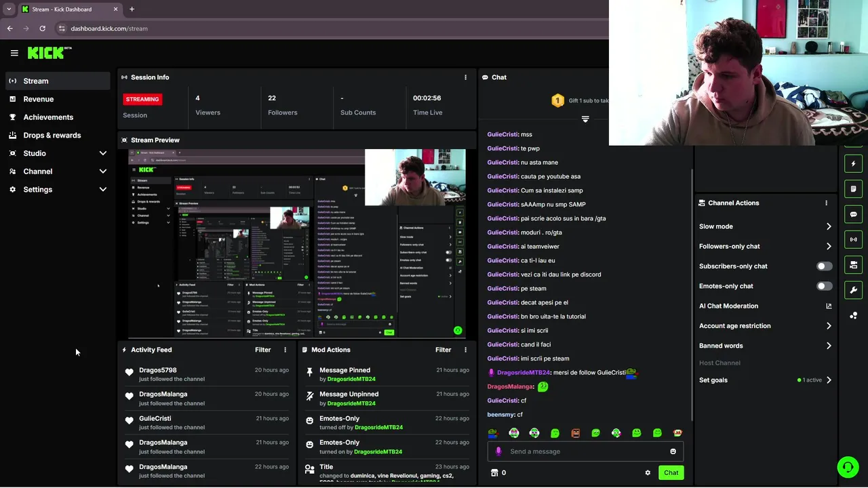Screen dimensions: 868x488
Task: Click the Stream Preview thumbnail
Action: pyautogui.click(x=297, y=243)
